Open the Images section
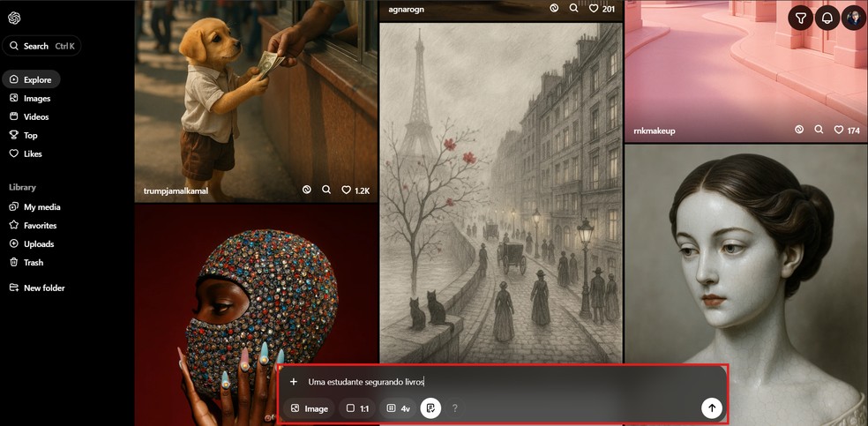This screenshot has width=868, height=426. (30, 99)
